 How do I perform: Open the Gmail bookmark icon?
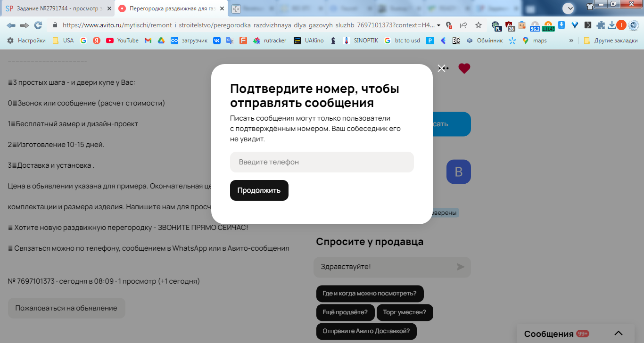(148, 41)
